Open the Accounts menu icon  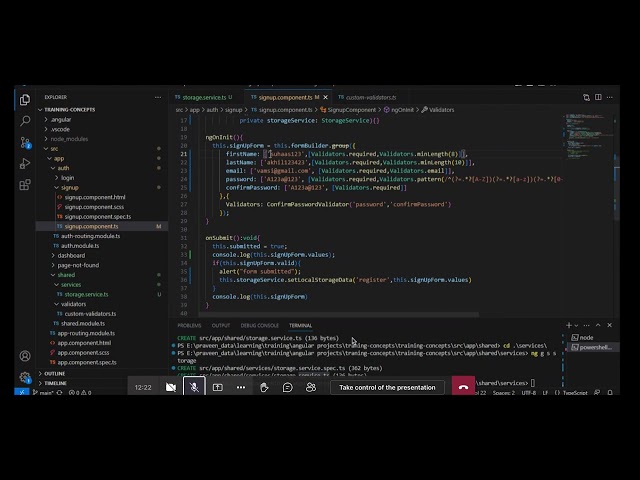coord(25,356)
